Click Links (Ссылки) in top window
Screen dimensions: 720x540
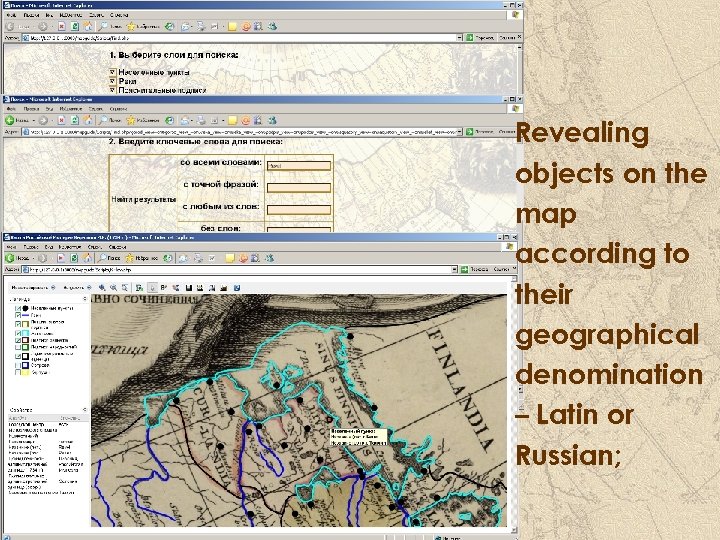click(508, 38)
